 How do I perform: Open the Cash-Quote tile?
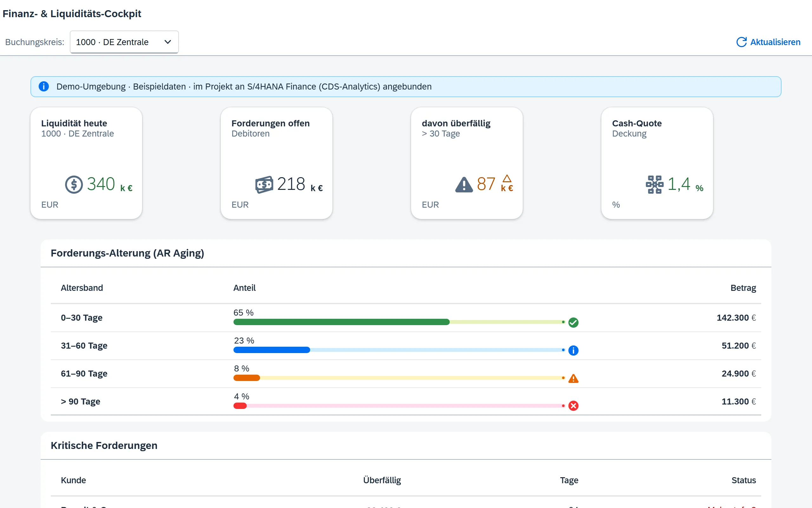657,163
